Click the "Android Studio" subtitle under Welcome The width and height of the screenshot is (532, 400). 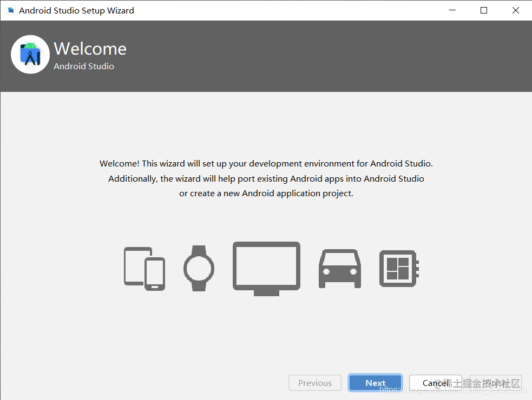tap(84, 66)
